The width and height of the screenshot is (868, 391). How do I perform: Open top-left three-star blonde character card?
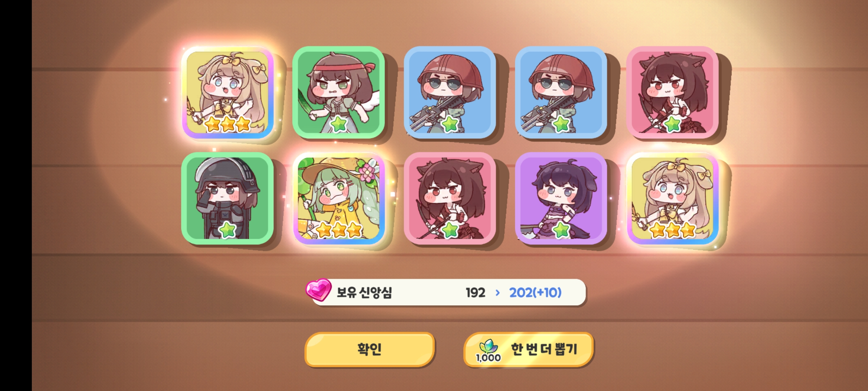click(x=227, y=93)
